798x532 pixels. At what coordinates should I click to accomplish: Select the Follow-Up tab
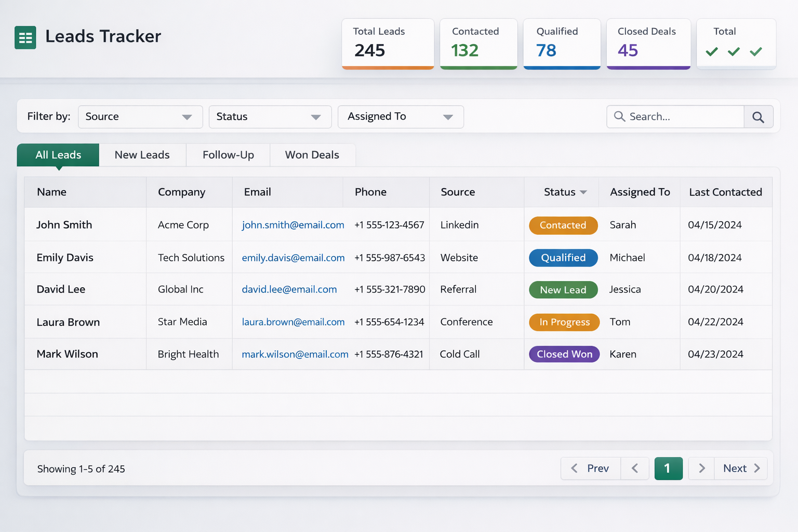coord(228,154)
